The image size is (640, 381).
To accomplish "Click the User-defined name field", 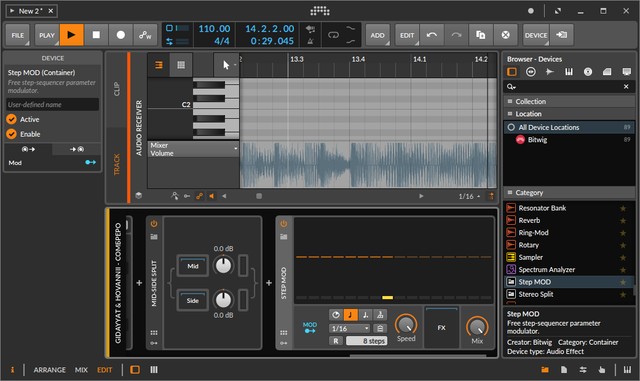I will (53, 105).
